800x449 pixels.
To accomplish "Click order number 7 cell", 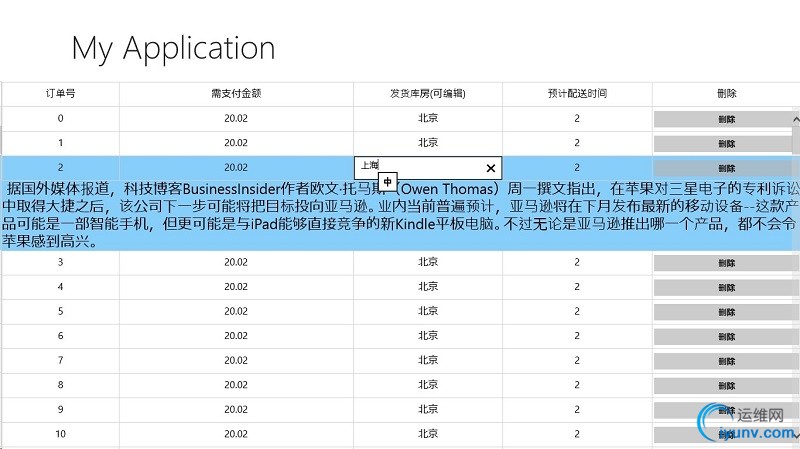I will click(61, 360).
